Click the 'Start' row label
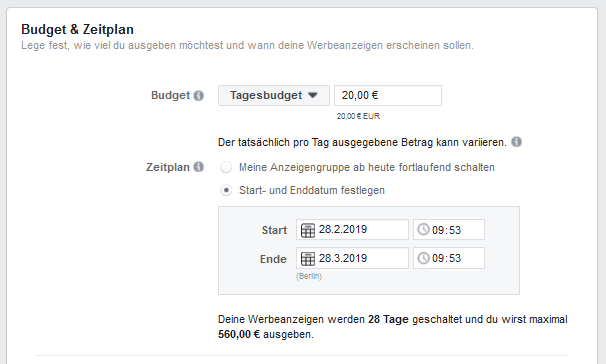 pos(274,230)
